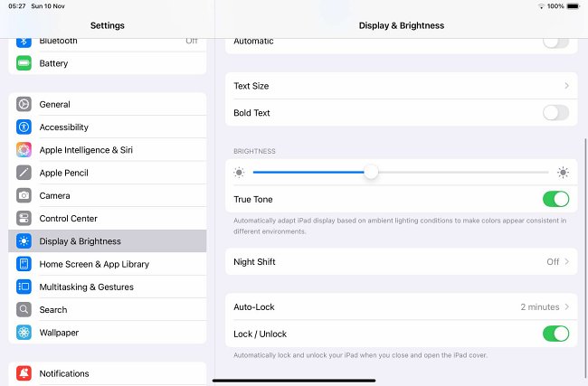Tap the clock time 05:27
The height and width of the screenshot is (386, 588).
[17, 6]
